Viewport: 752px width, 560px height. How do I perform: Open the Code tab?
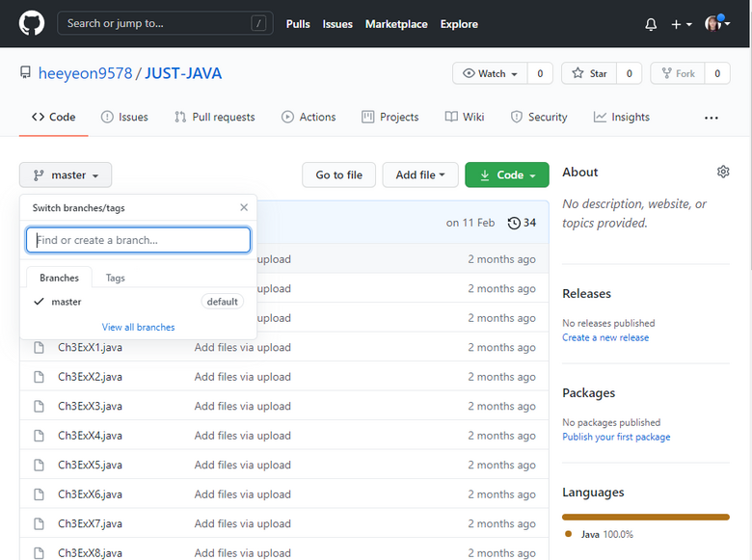pyautogui.click(x=53, y=117)
